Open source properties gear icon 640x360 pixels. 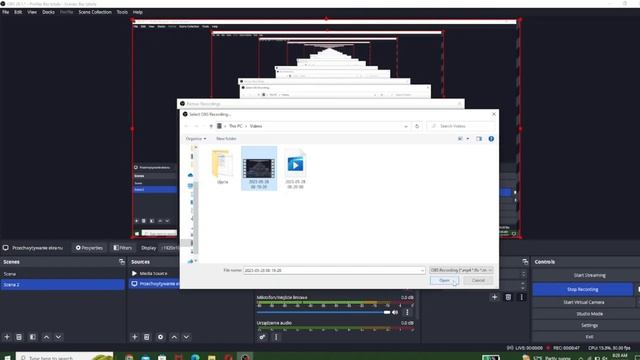(x=160, y=337)
